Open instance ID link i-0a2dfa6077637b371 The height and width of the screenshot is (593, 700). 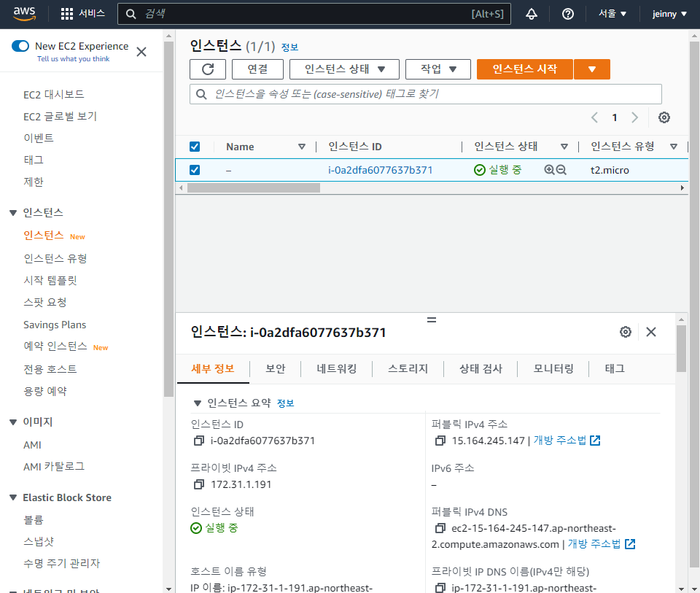381,170
